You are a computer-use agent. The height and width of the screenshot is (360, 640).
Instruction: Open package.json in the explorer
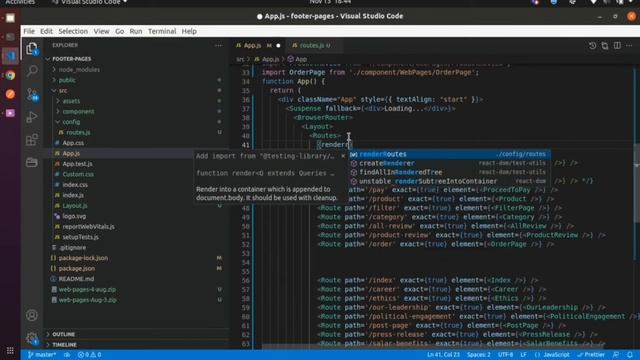coord(76,269)
